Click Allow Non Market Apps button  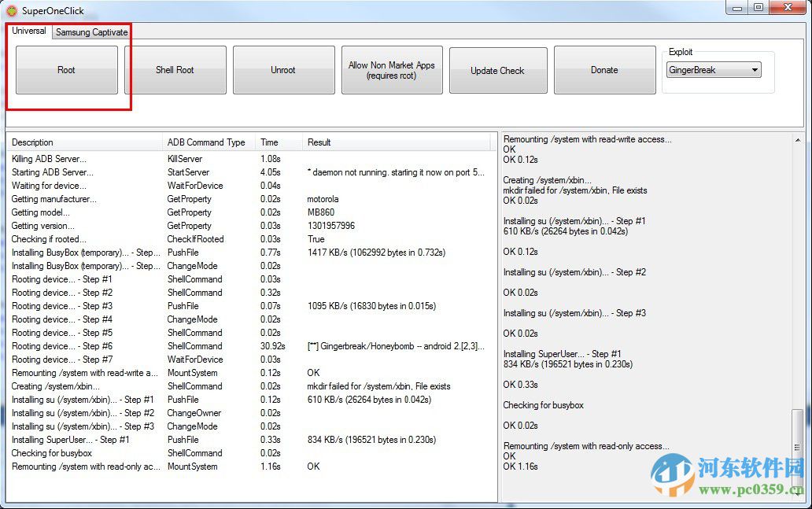click(x=392, y=70)
